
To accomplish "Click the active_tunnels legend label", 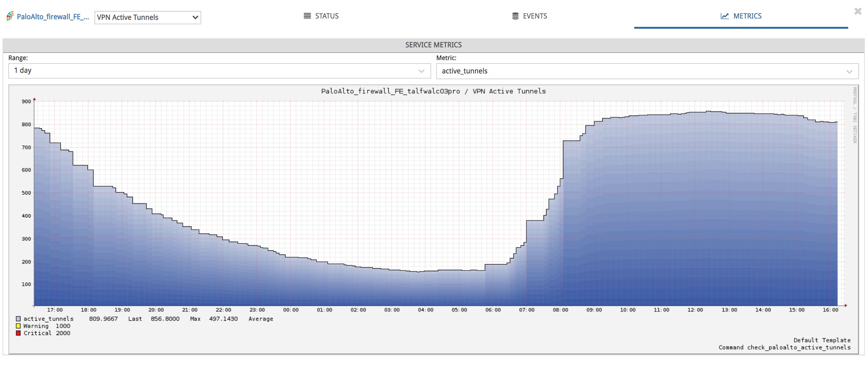I will (x=48, y=318).
